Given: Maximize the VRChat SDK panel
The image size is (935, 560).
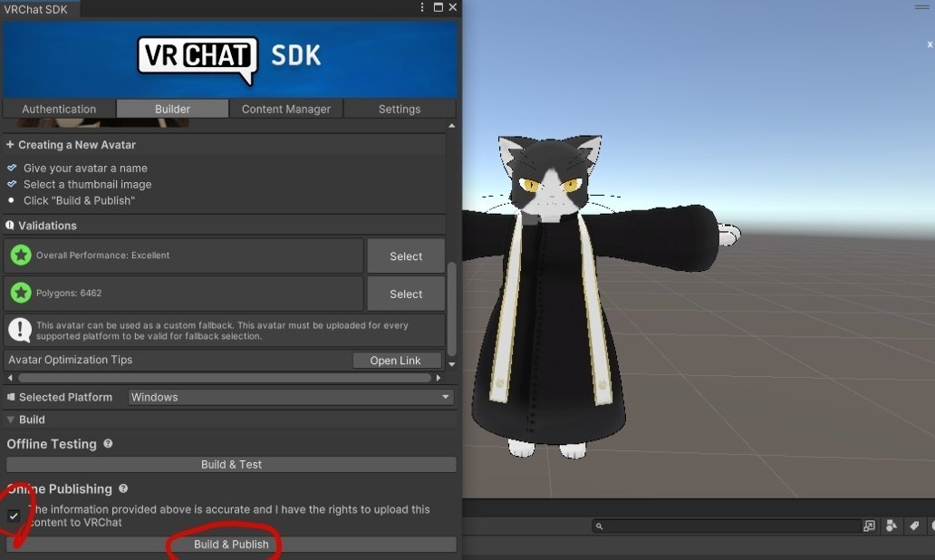Looking at the screenshot, I should click(x=439, y=7).
